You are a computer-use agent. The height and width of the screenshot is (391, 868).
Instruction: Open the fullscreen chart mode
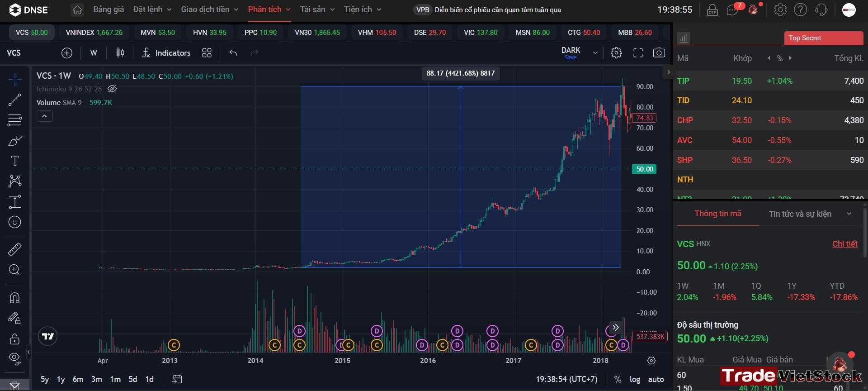(638, 53)
